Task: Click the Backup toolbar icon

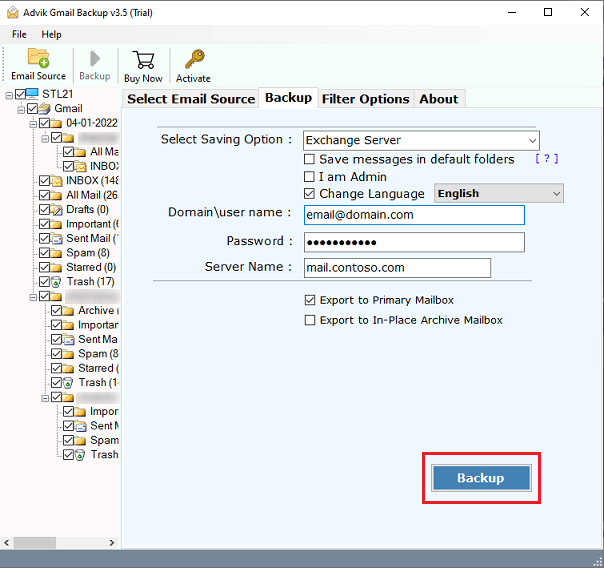Action: 94,59
